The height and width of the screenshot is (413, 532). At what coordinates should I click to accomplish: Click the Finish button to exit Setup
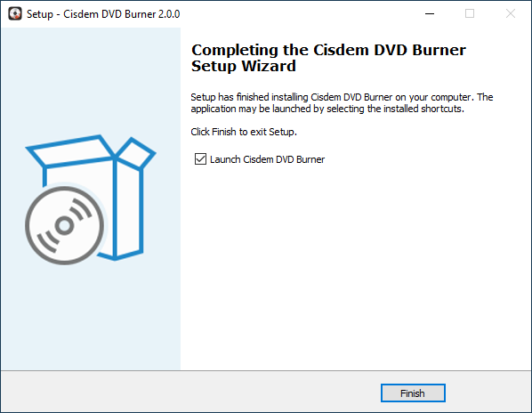tap(413, 393)
